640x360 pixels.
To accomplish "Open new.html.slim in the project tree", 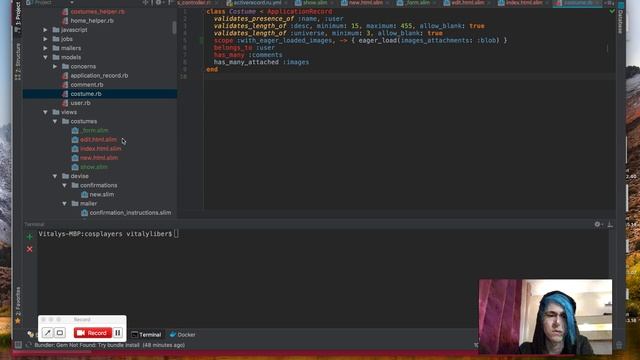I will (99, 158).
